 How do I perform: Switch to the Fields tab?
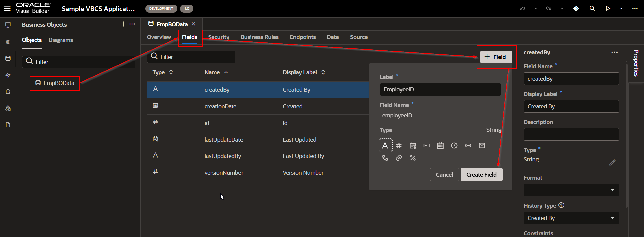190,37
